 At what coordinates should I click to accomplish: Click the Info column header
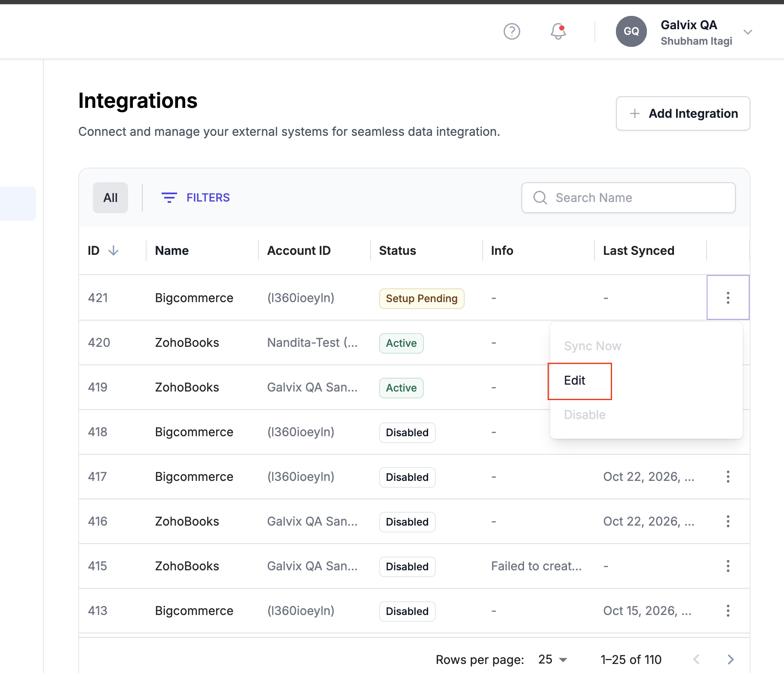[x=502, y=251]
